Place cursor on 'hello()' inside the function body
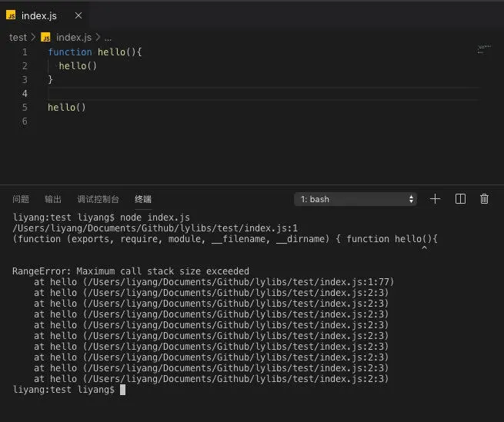 (x=78, y=66)
